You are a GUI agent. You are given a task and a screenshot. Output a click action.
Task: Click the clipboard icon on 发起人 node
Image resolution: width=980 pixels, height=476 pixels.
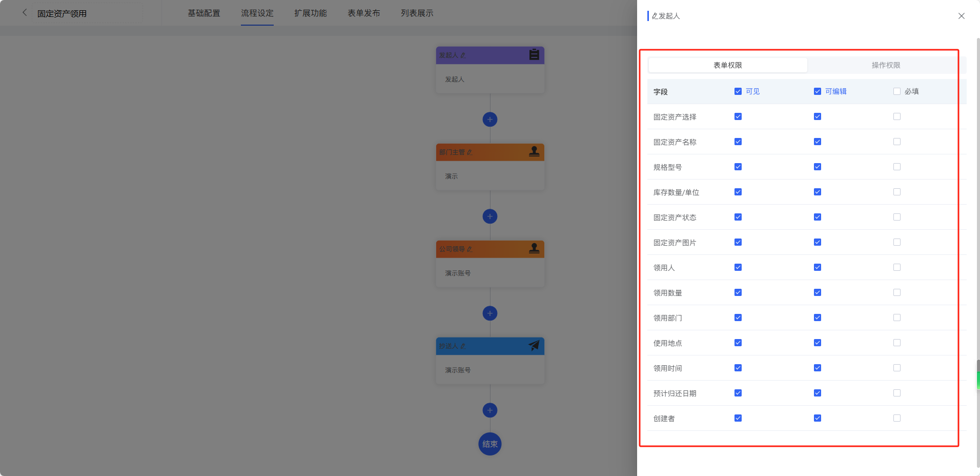[x=534, y=55]
